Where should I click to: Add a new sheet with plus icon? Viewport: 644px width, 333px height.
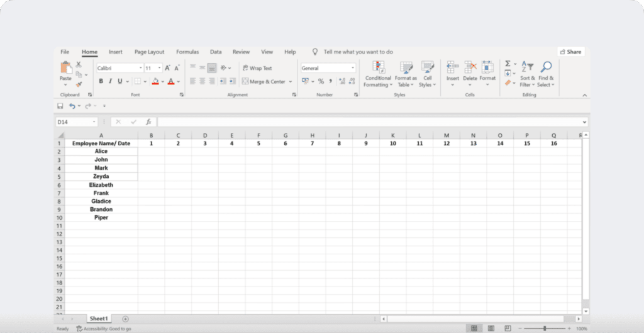click(x=125, y=319)
